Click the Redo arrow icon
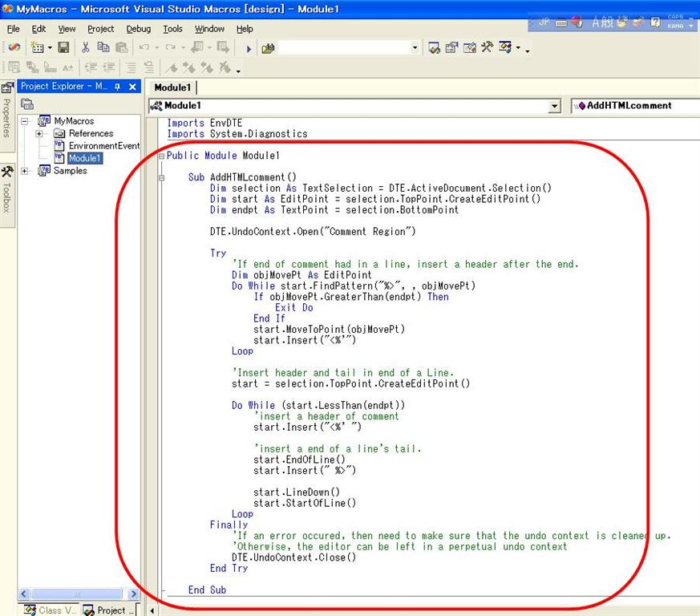Image resolution: width=700 pixels, height=616 pixels. [x=170, y=47]
